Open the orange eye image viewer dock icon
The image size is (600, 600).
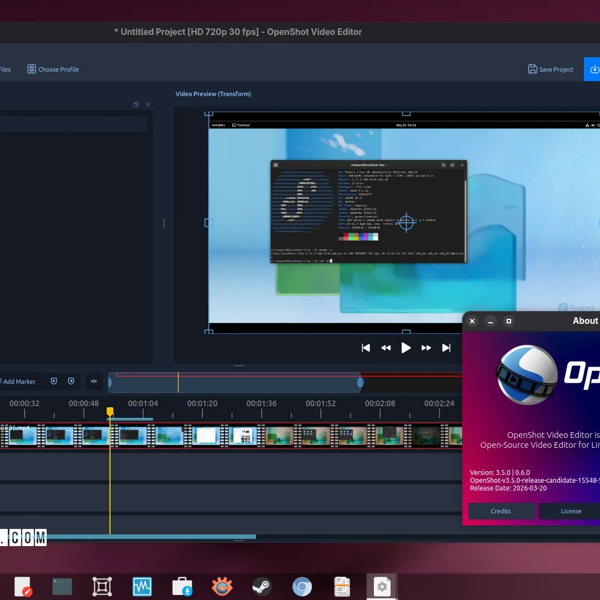tap(222, 587)
